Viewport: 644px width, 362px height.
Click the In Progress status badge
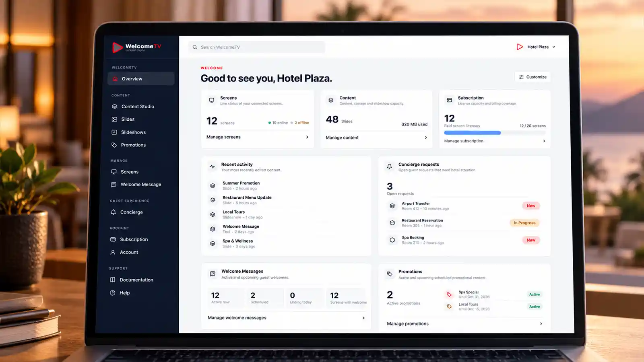tap(524, 223)
